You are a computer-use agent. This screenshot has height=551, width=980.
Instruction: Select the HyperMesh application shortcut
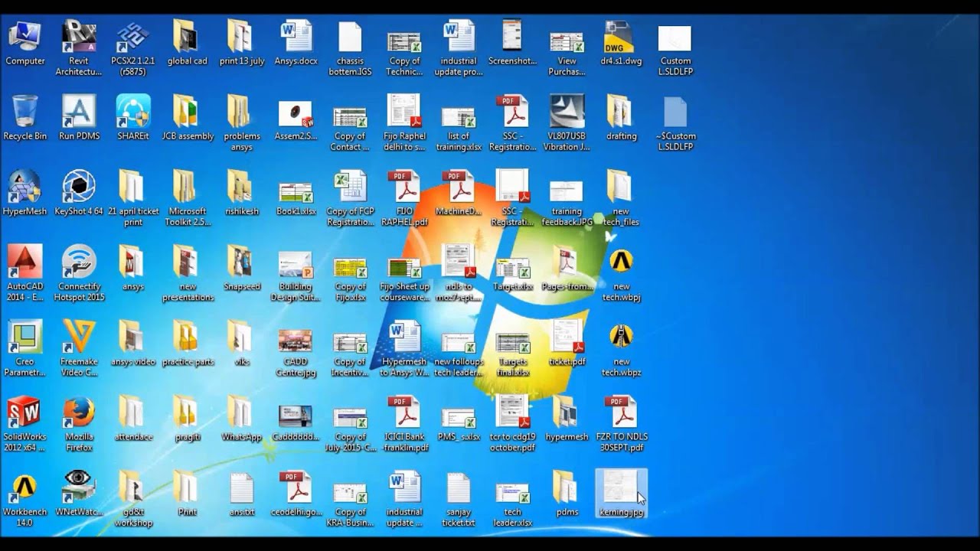24,193
